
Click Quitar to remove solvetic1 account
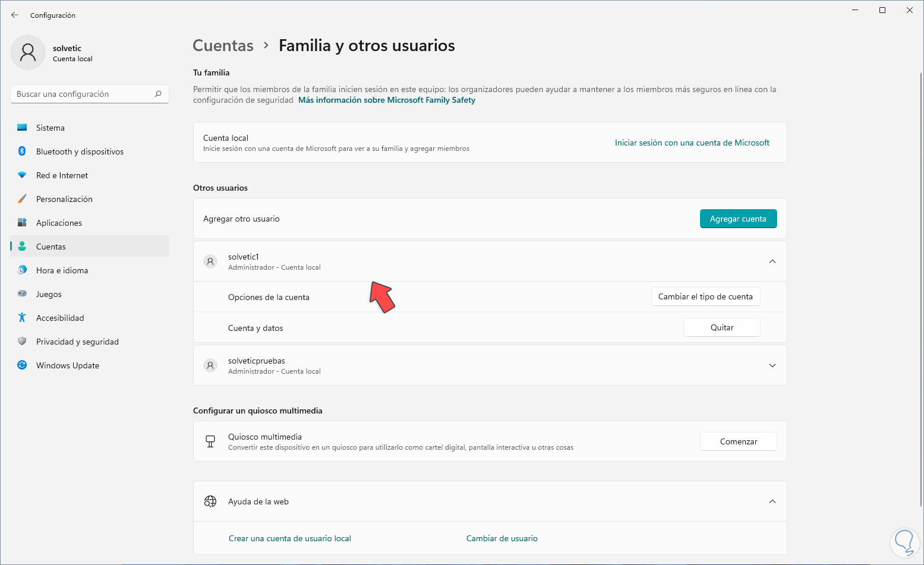[x=721, y=327]
